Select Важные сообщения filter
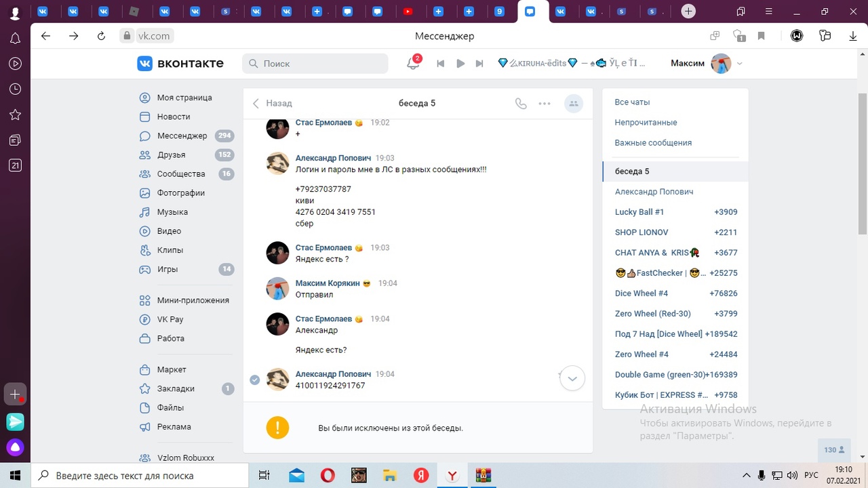The width and height of the screenshot is (868, 488). pos(653,143)
